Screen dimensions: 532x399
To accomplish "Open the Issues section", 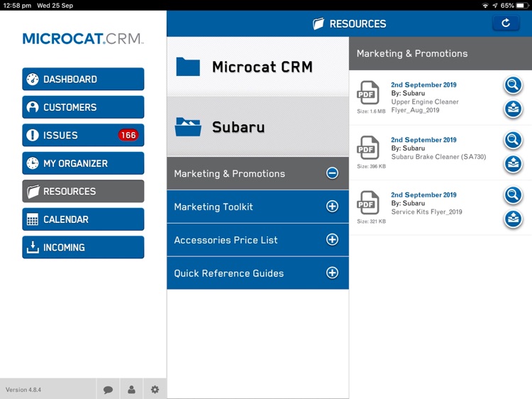I will 83,135.
